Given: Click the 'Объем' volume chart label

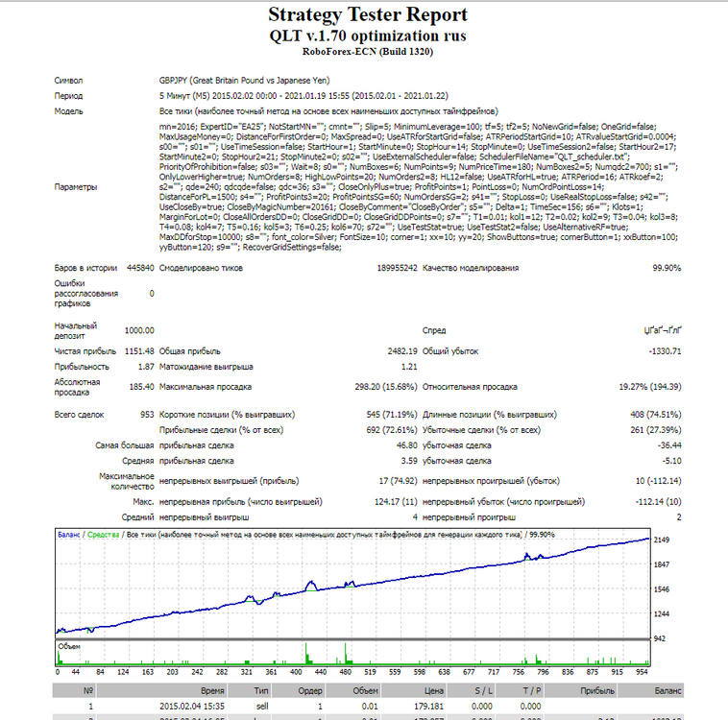Looking at the screenshot, I should pos(69,646).
